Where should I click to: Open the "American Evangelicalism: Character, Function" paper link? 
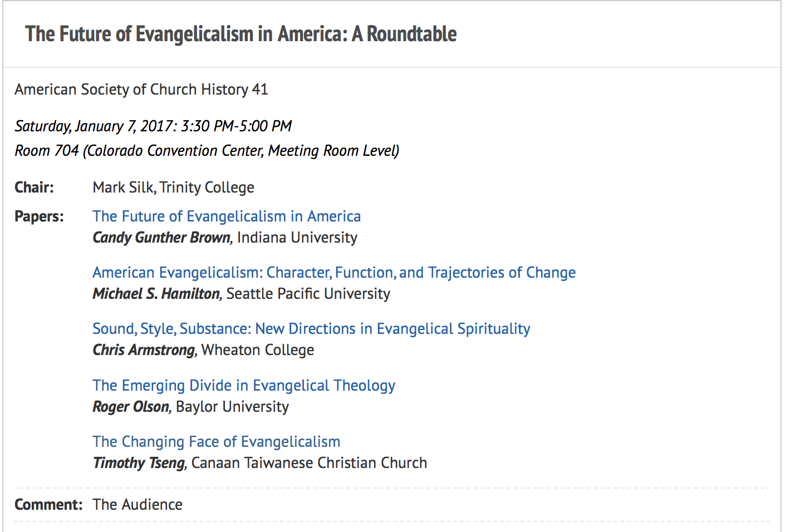[x=334, y=273]
